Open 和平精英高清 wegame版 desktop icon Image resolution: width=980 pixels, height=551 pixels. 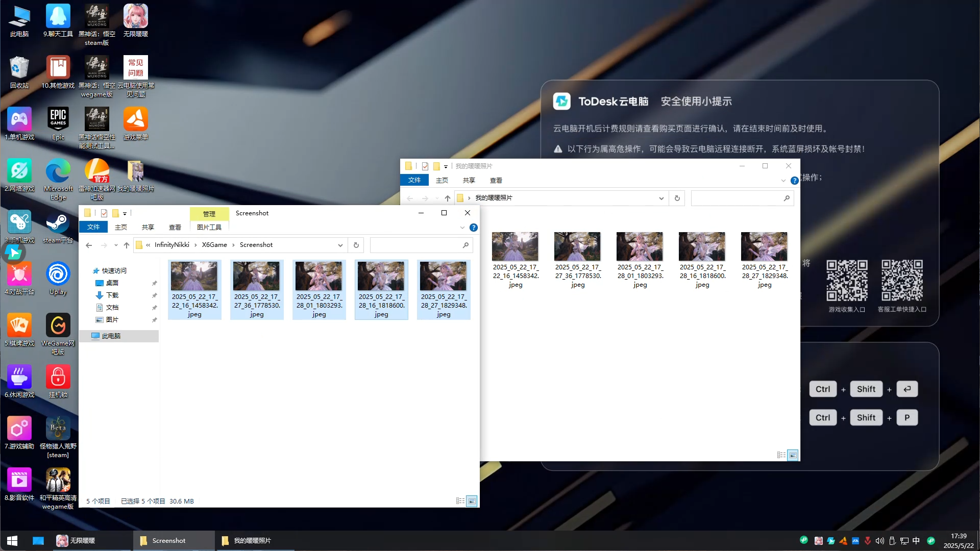click(58, 489)
